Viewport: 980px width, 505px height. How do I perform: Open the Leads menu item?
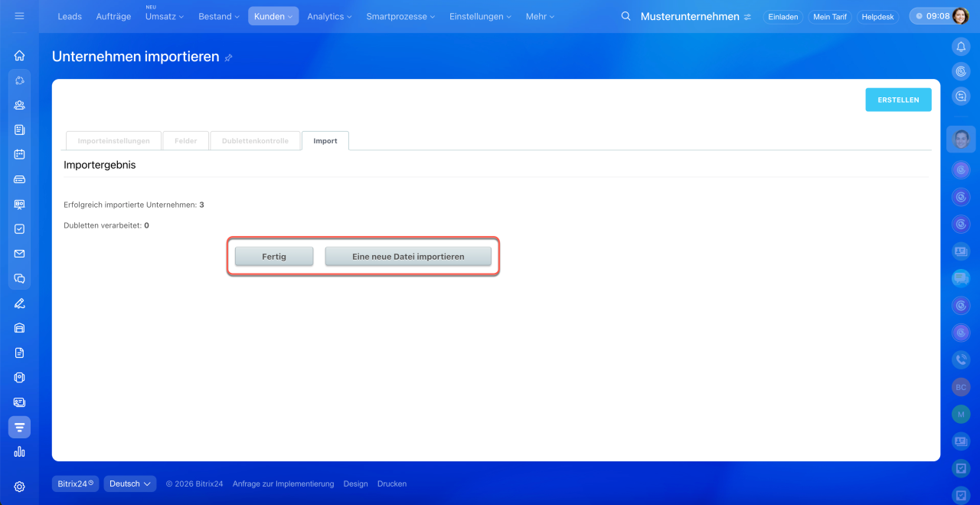point(70,16)
